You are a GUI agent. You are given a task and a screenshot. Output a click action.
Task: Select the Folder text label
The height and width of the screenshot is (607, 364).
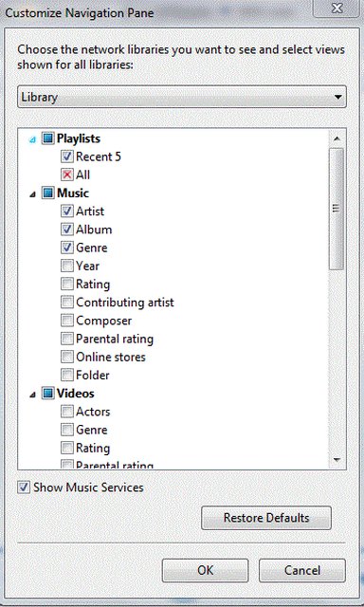point(93,376)
